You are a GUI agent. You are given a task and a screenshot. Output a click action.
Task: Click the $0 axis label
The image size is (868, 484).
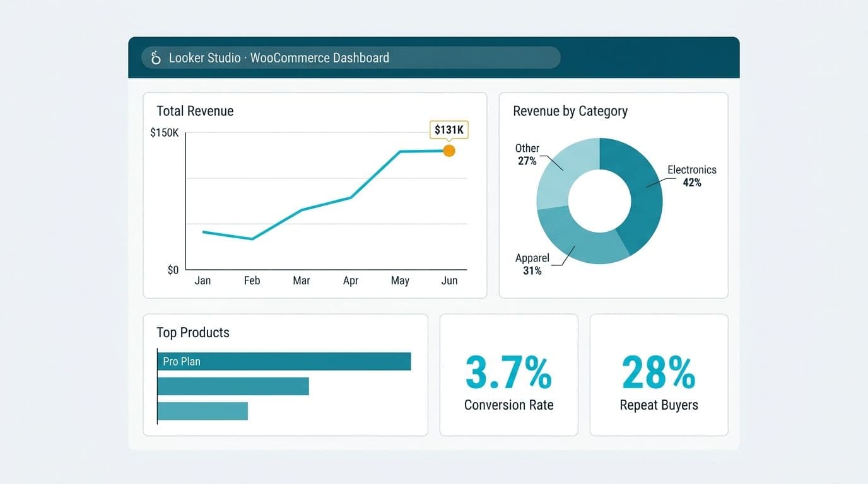pos(173,270)
